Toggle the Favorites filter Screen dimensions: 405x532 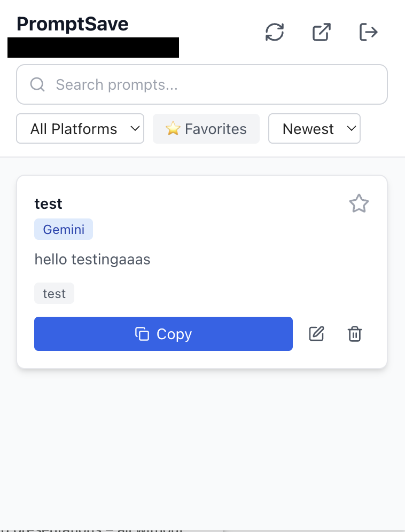coord(206,129)
